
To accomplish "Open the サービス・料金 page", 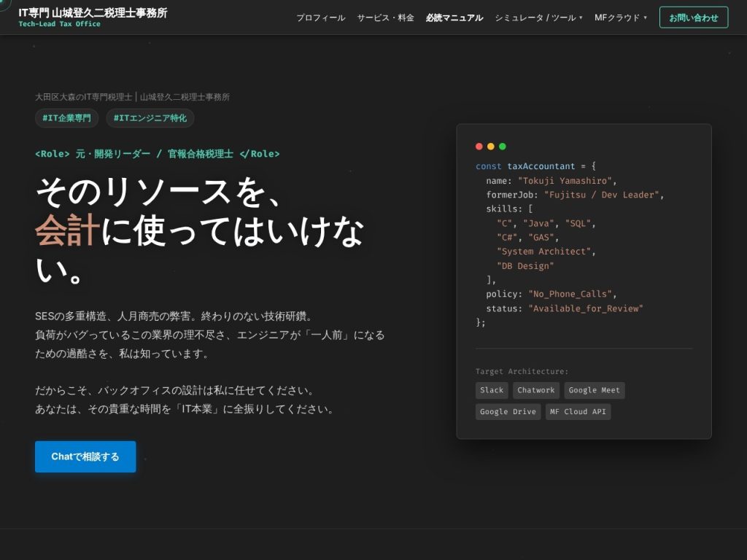I will click(x=385, y=18).
